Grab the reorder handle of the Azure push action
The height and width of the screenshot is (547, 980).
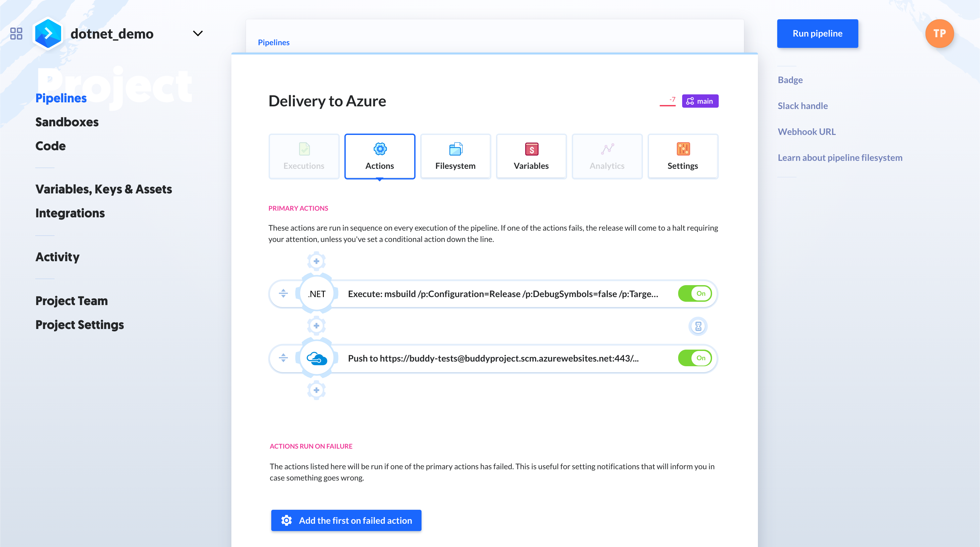click(283, 358)
